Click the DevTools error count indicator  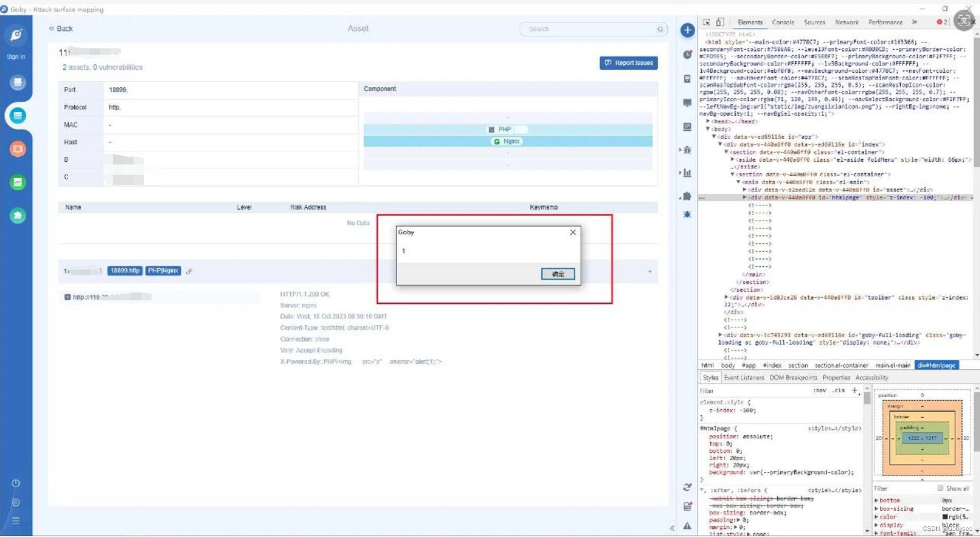(942, 22)
